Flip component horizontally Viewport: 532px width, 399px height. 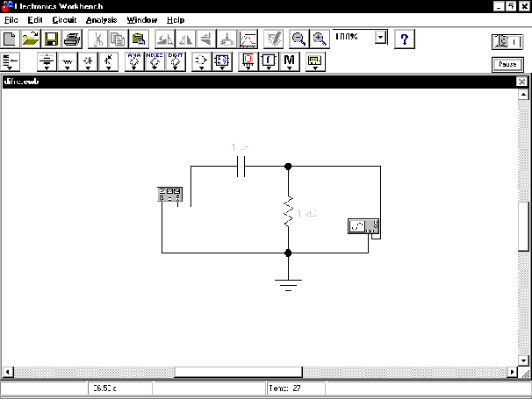click(x=185, y=39)
